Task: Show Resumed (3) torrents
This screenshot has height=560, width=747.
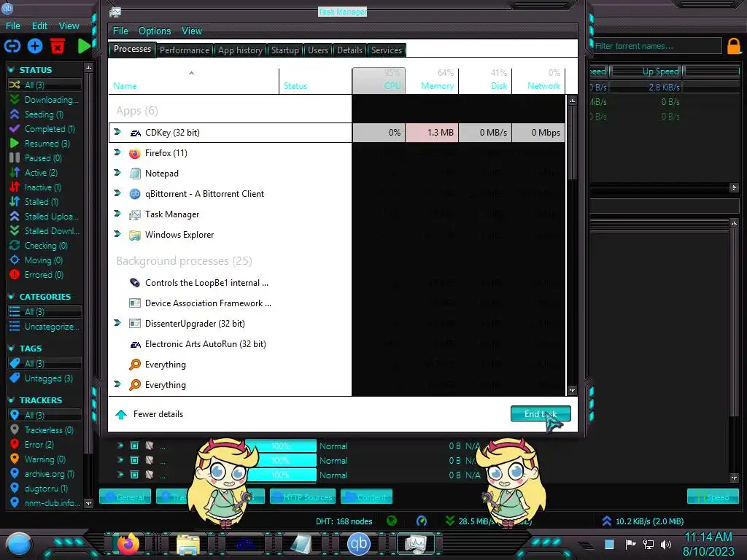Action: (44, 144)
